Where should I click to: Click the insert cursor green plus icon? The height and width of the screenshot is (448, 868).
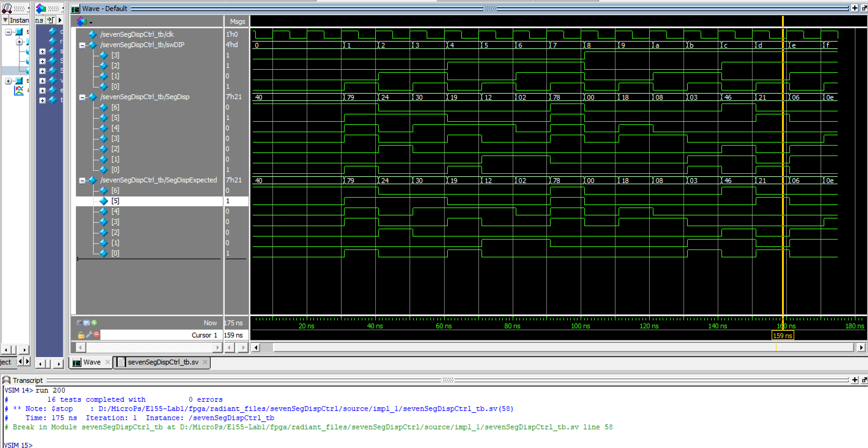coord(94,323)
